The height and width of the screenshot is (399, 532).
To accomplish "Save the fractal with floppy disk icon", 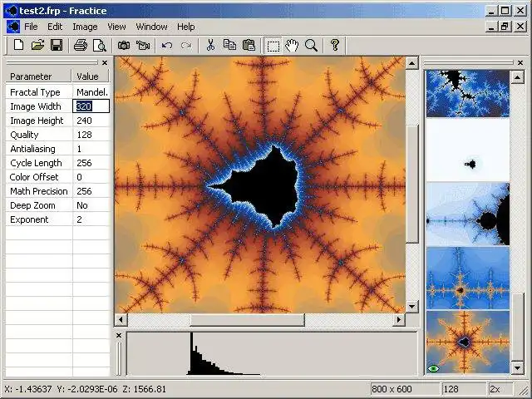I will click(57, 45).
